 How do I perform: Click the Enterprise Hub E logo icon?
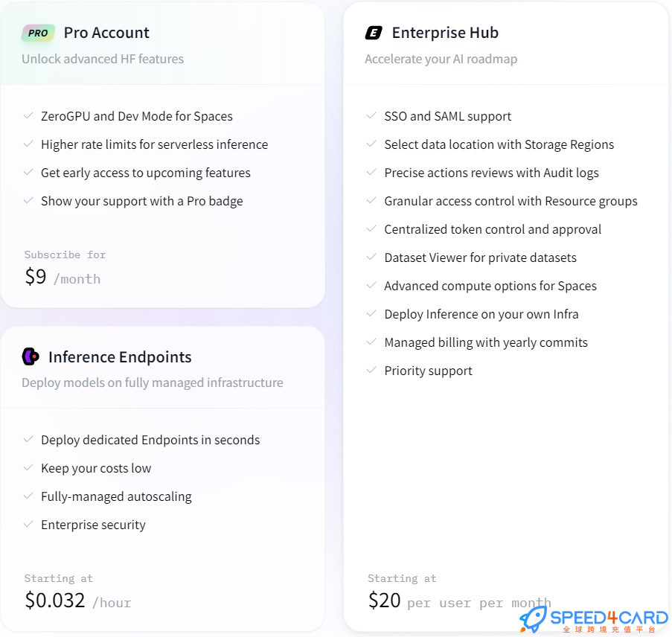pos(374,33)
